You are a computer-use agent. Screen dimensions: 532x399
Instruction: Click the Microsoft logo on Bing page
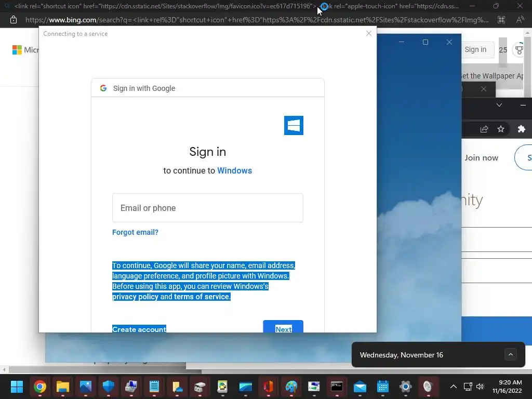17,50
